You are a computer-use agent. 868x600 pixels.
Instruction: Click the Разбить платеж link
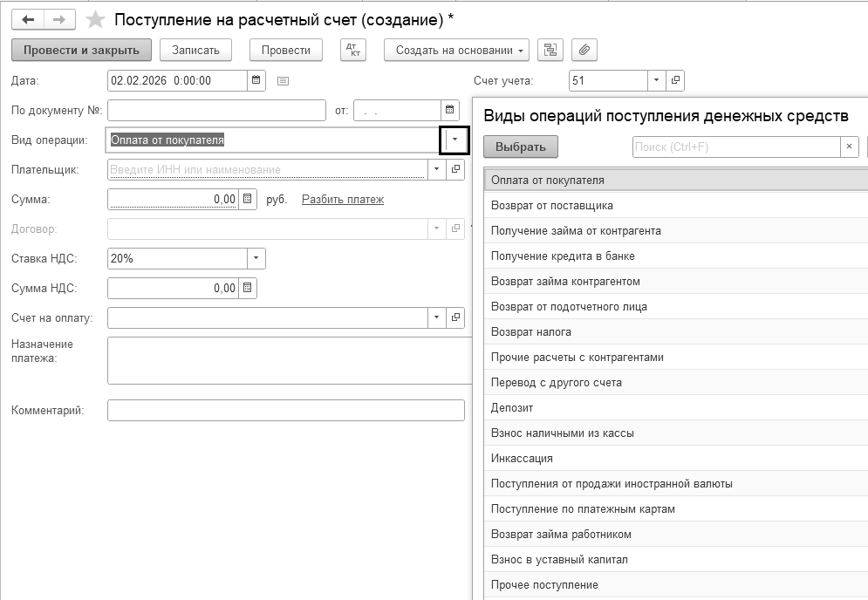(342, 199)
